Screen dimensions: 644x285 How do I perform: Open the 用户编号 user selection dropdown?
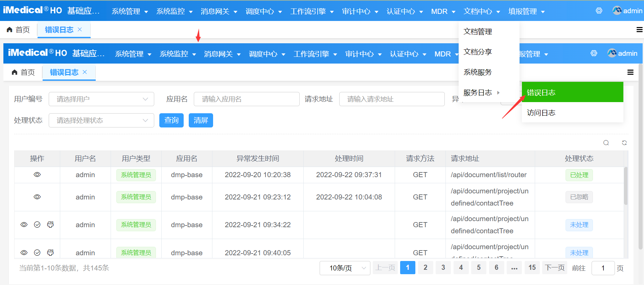(101, 99)
